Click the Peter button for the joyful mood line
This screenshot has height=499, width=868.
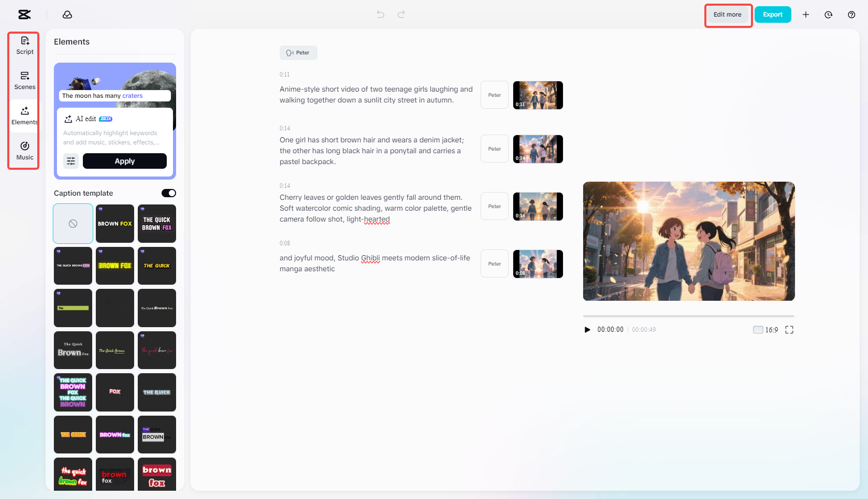click(x=495, y=264)
